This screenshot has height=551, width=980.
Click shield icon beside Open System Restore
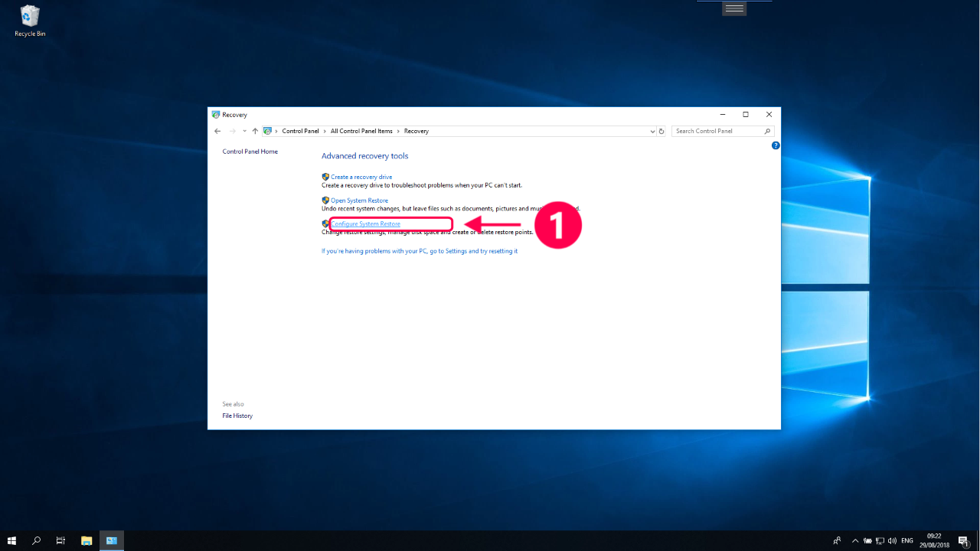pos(325,201)
